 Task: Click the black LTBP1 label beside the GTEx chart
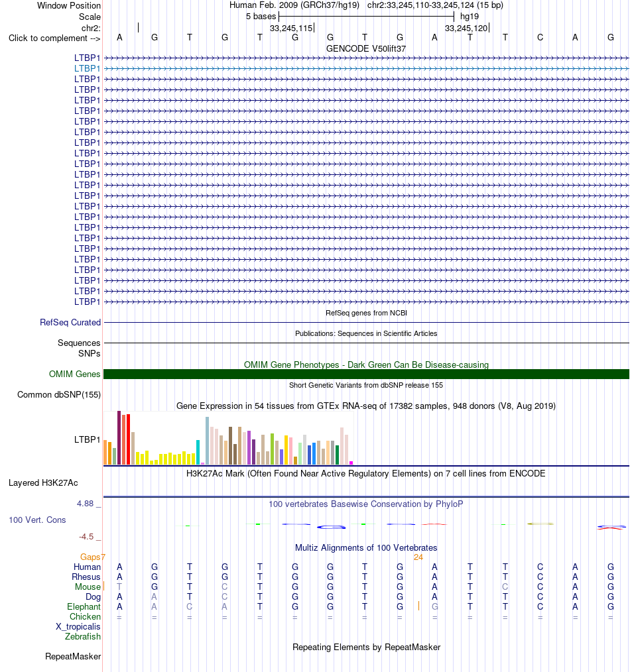pos(87,439)
